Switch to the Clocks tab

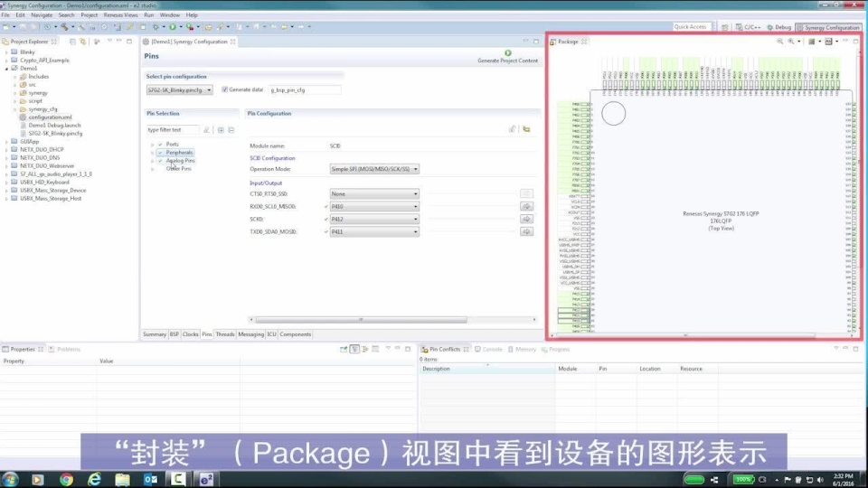(x=191, y=334)
